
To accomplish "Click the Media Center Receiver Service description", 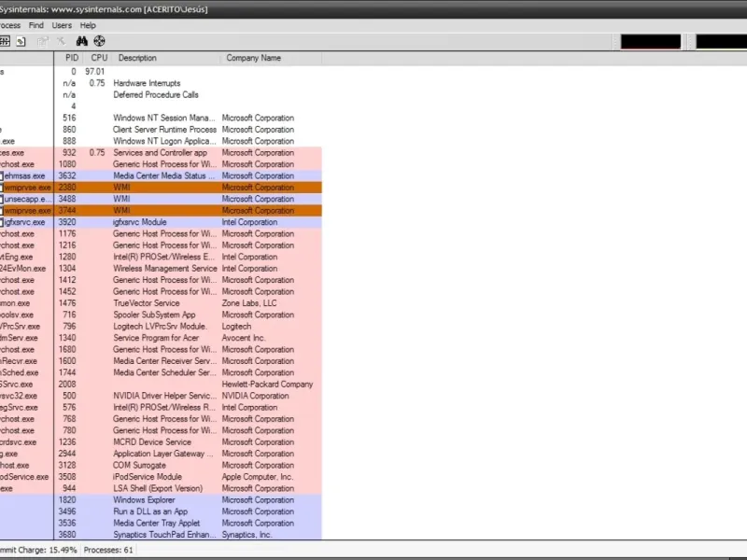I will coord(164,361).
